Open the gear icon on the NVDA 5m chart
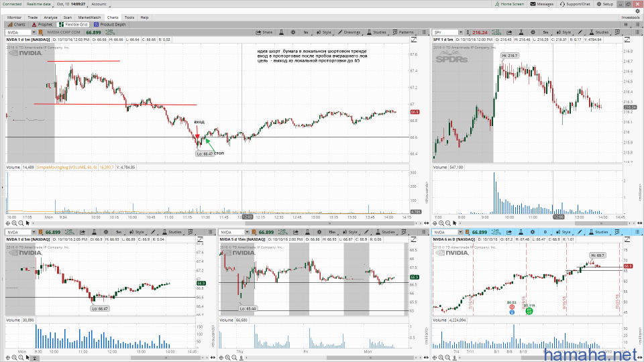 click(105, 233)
